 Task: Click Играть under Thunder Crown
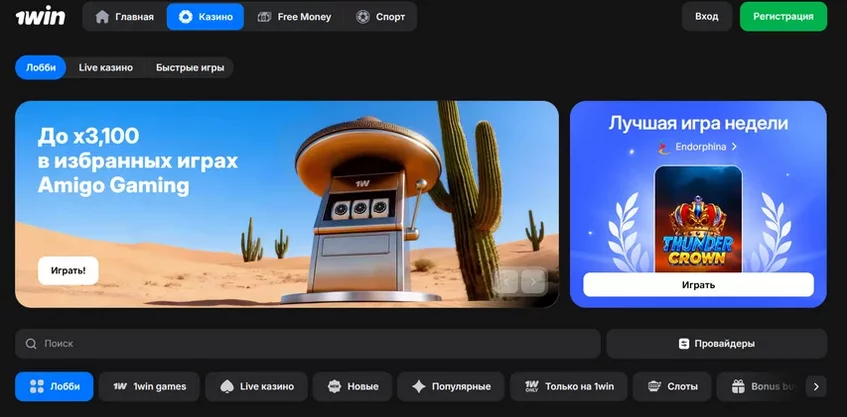(x=698, y=285)
